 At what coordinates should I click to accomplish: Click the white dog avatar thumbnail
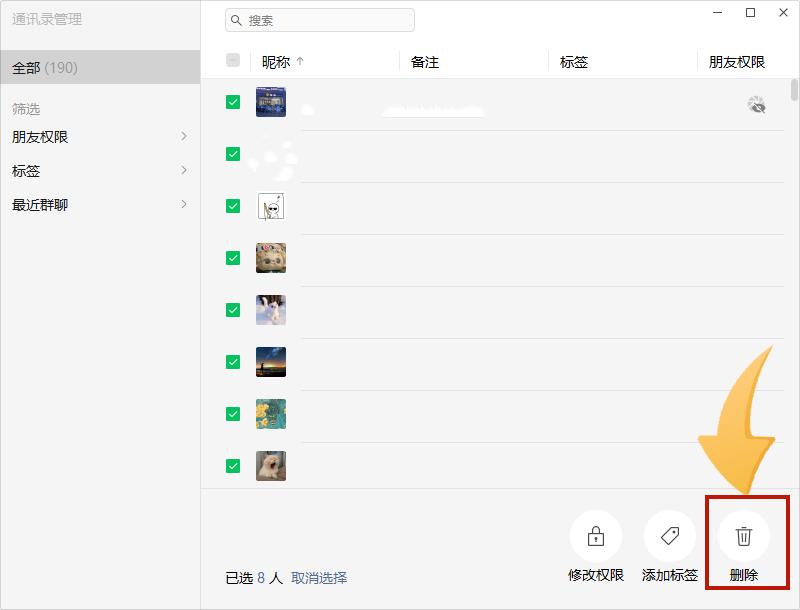point(270,466)
